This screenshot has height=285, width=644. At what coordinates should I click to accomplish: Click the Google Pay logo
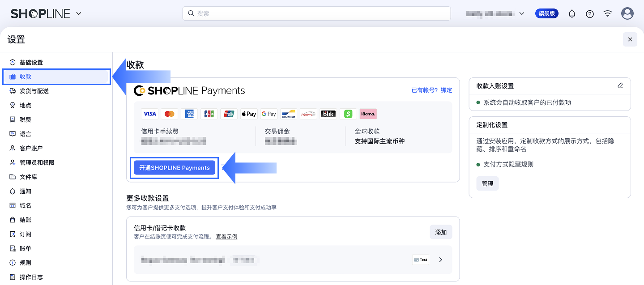[269, 114]
